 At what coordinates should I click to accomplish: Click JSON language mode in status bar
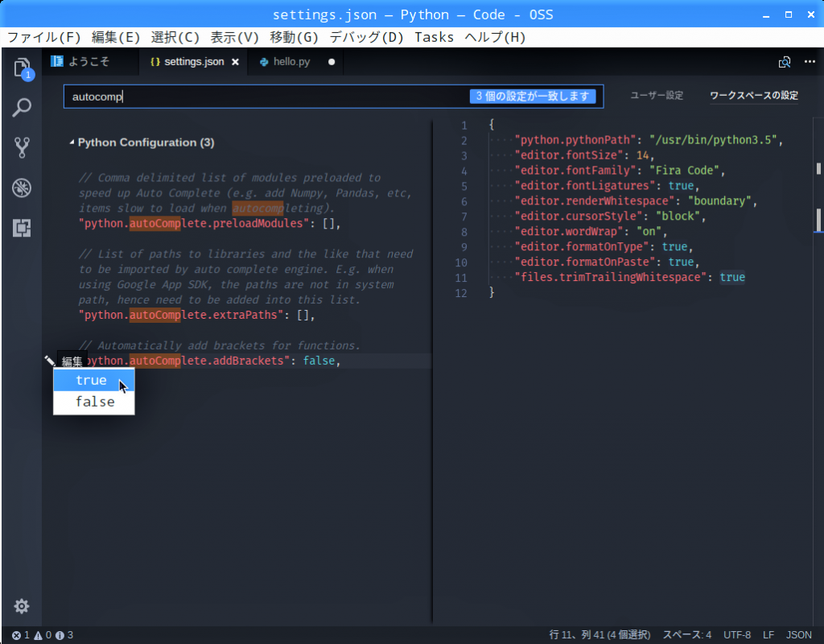(799, 635)
